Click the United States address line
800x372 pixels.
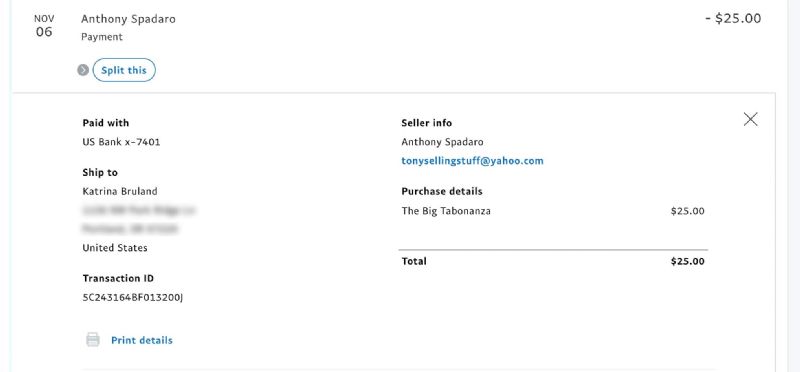click(115, 249)
